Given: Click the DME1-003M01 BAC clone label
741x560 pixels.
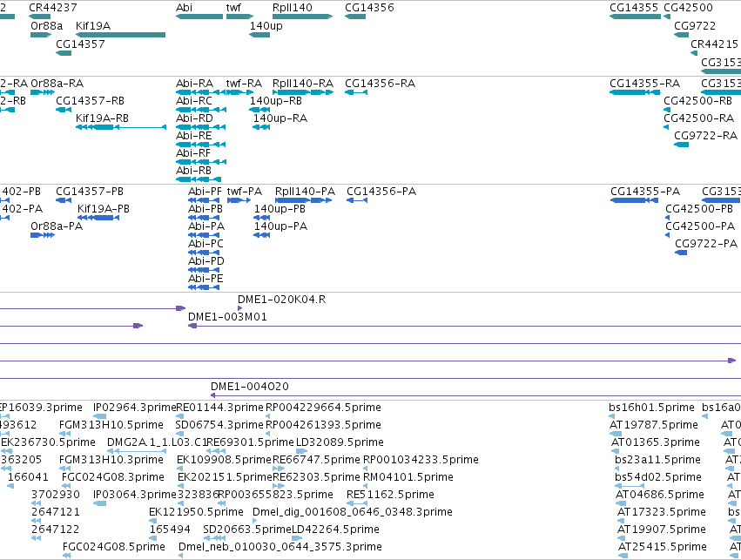Looking at the screenshot, I should pyautogui.click(x=227, y=317).
